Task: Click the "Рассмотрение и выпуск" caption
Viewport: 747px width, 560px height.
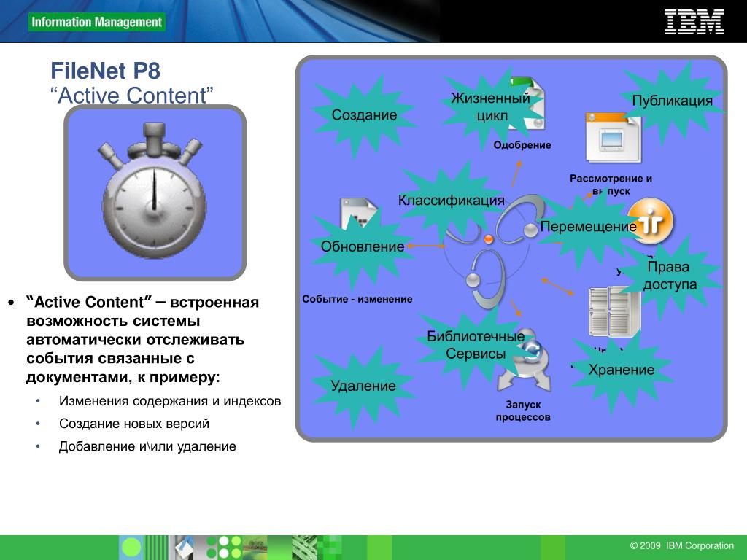Action: tap(611, 184)
